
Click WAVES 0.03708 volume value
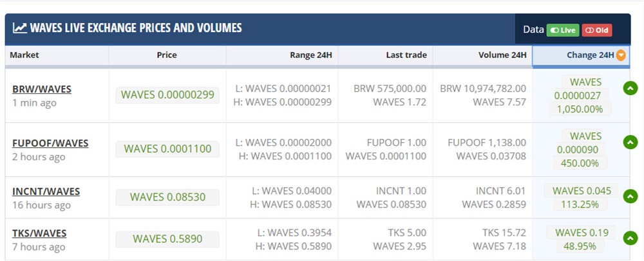pyautogui.click(x=491, y=156)
